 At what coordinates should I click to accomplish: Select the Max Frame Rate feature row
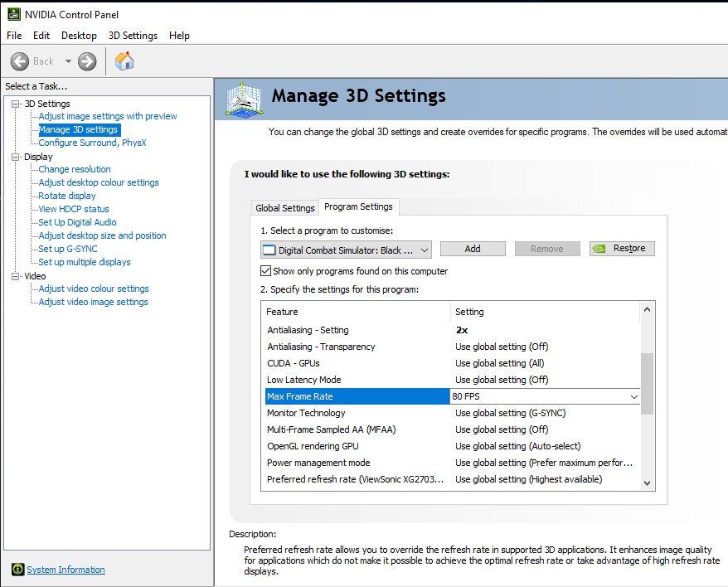357,396
